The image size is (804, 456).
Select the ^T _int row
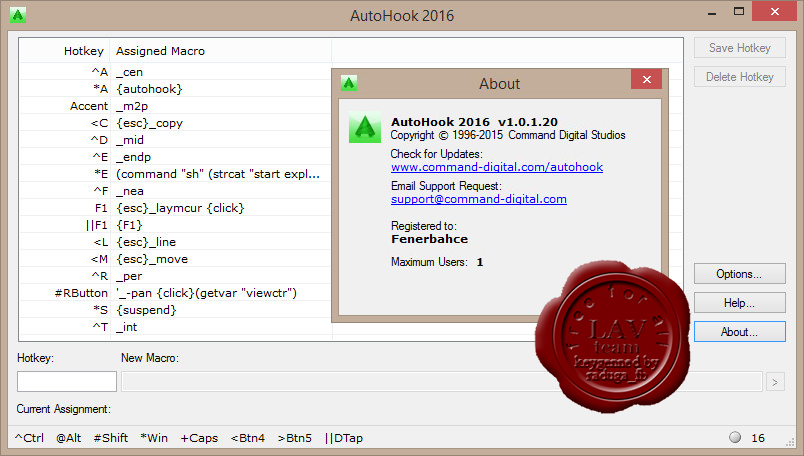pos(176,327)
